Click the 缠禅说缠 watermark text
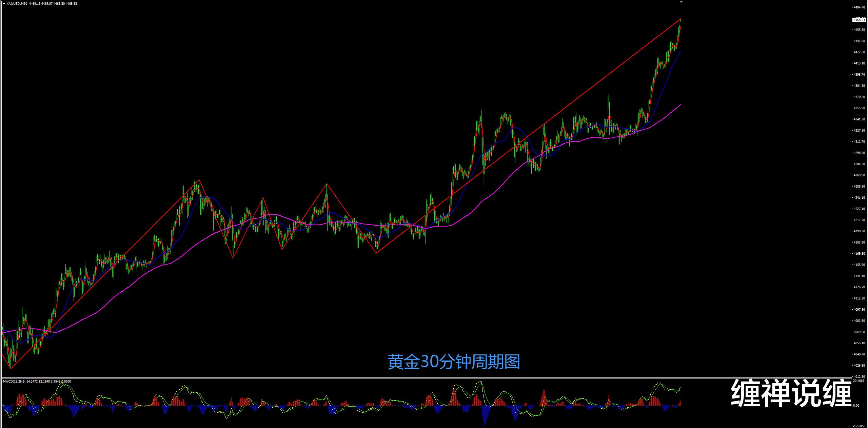 point(791,393)
